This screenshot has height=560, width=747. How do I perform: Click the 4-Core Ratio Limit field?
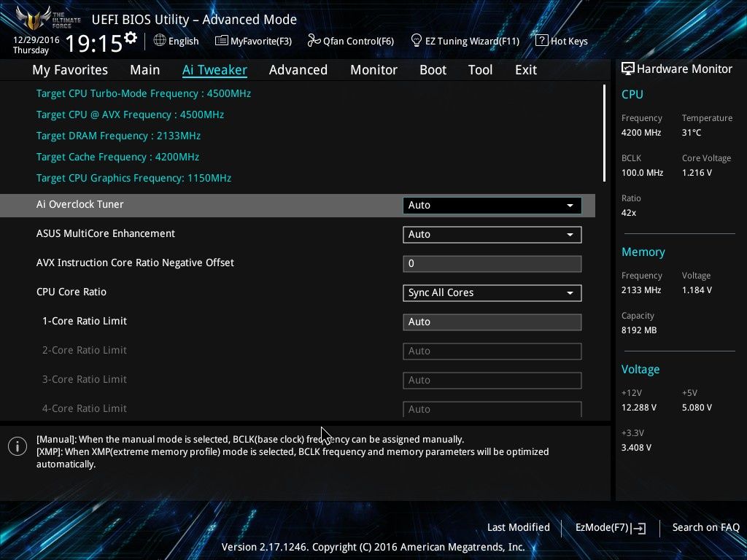492,409
